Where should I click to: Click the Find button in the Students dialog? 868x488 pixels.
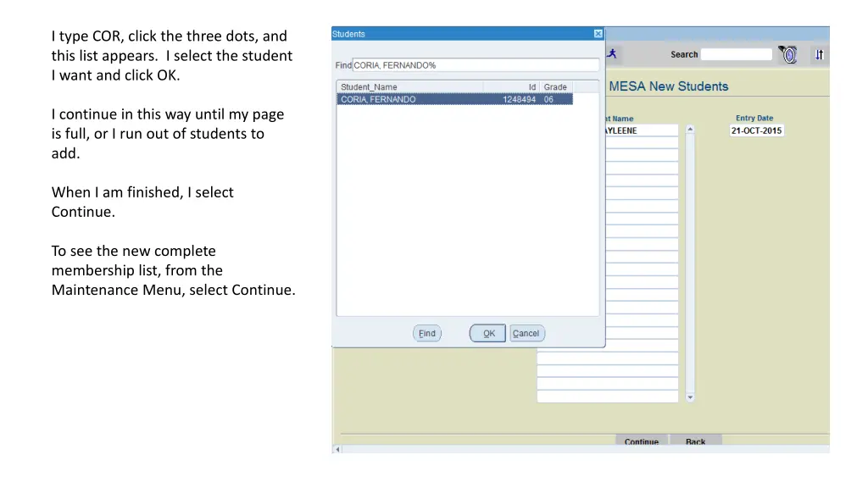[427, 333]
